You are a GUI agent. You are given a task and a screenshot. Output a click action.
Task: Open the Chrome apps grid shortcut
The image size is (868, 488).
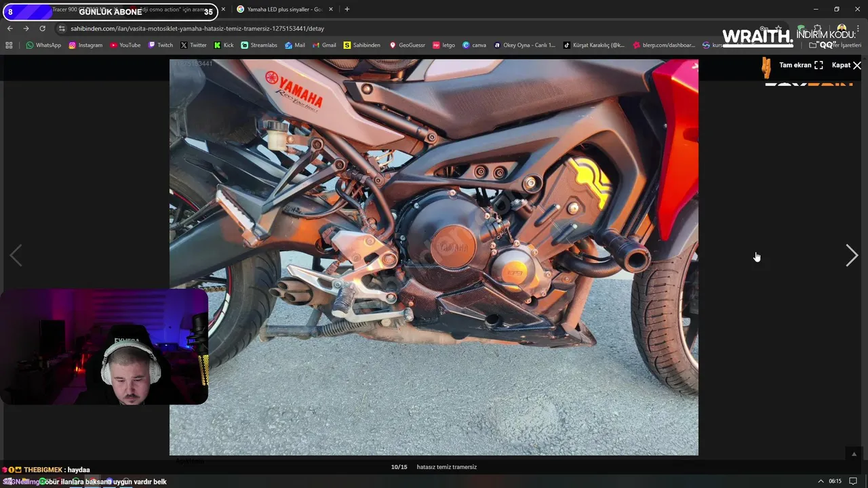(x=9, y=45)
